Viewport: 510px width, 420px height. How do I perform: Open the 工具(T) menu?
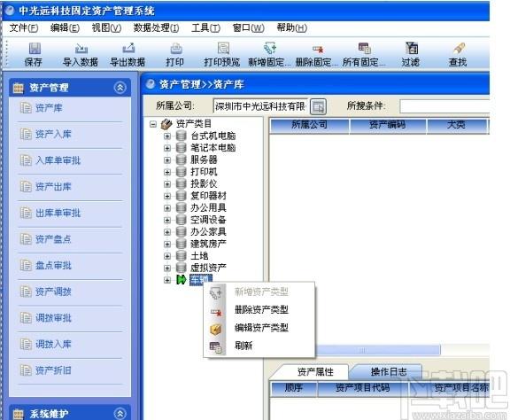(x=205, y=28)
